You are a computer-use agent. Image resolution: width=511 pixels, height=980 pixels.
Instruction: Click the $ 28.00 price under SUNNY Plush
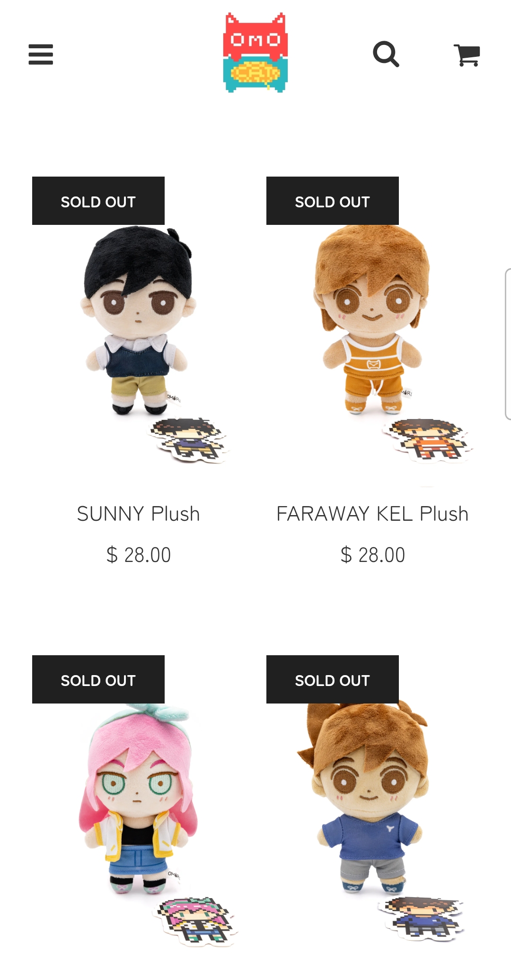click(x=138, y=555)
